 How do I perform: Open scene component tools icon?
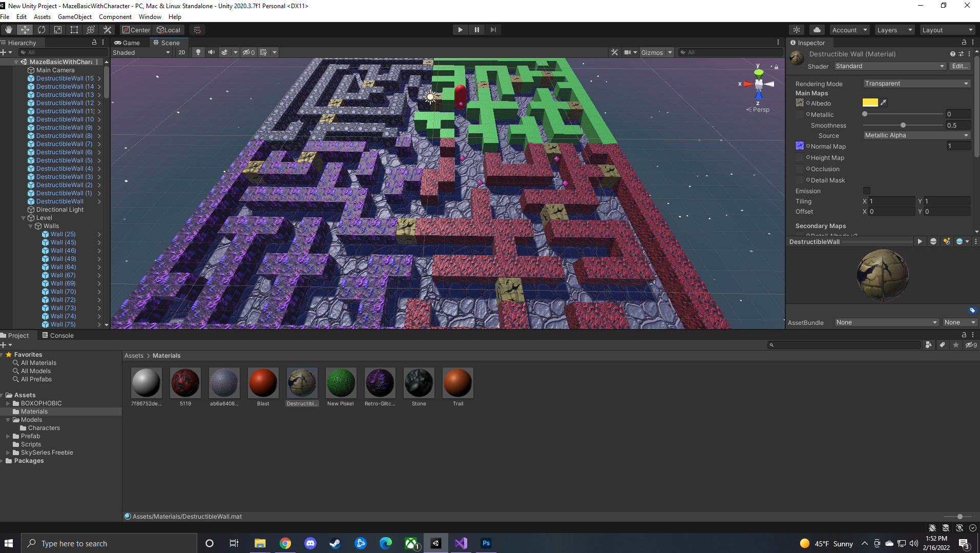(615, 52)
